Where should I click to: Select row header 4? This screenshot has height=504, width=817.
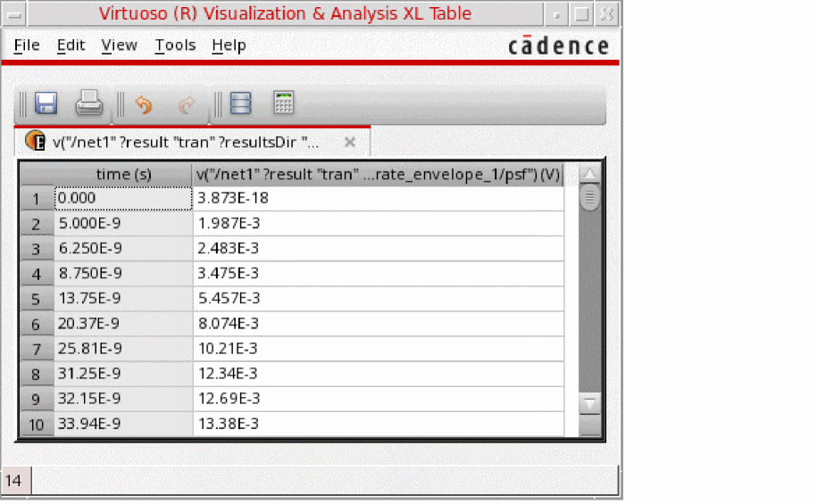click(37, 274)
